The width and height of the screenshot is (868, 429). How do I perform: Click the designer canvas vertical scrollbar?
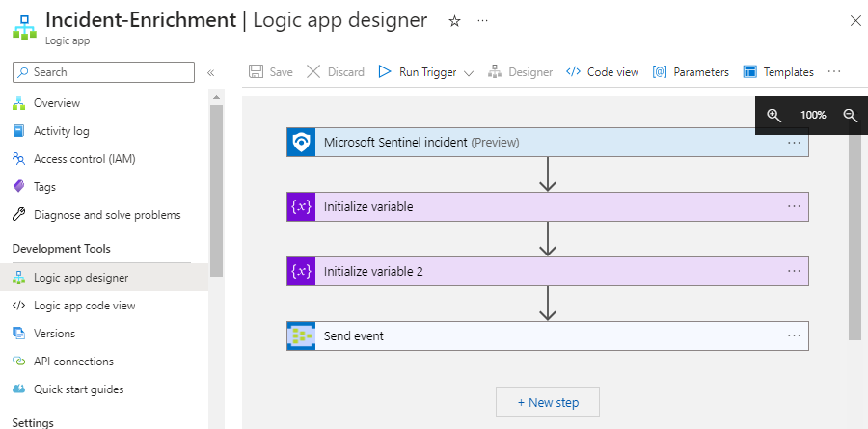tap(854, 237)
